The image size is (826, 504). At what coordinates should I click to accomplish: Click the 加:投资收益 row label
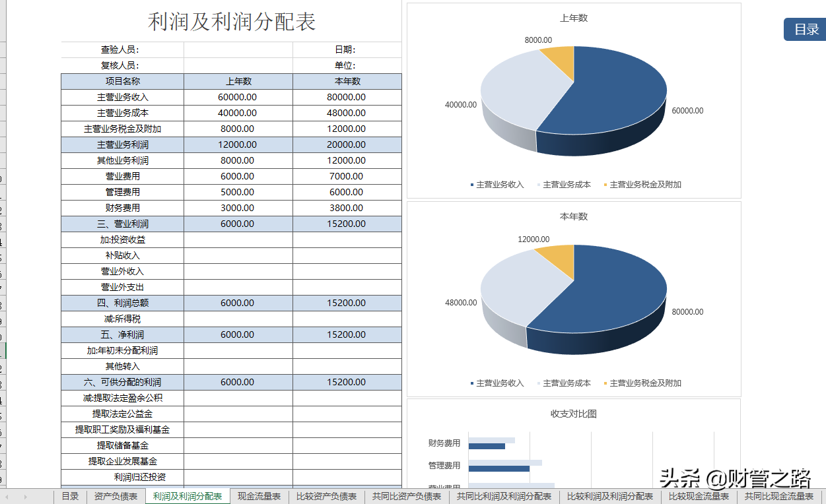point(122,239)
